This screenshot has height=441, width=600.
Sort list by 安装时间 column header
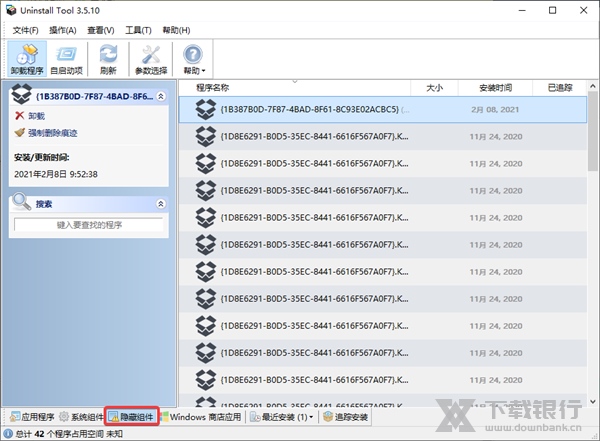(494, 87)
